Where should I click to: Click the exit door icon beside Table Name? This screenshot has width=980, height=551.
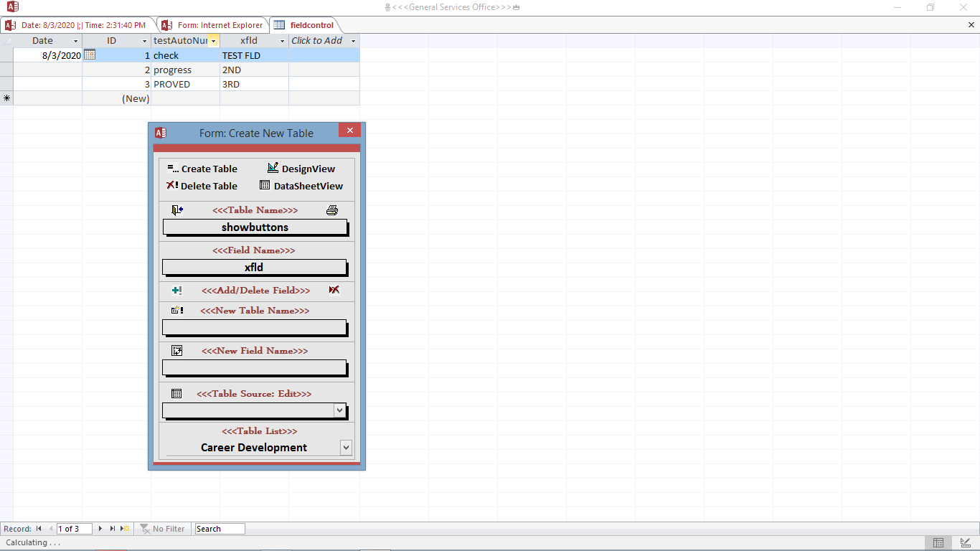(177, 210)
